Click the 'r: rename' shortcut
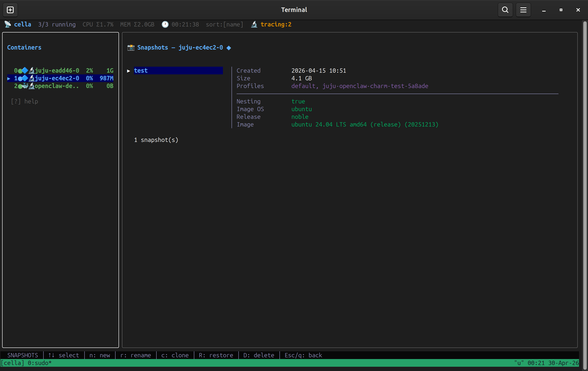The width and height of the screenshot is (588, 371). point(135,355)
